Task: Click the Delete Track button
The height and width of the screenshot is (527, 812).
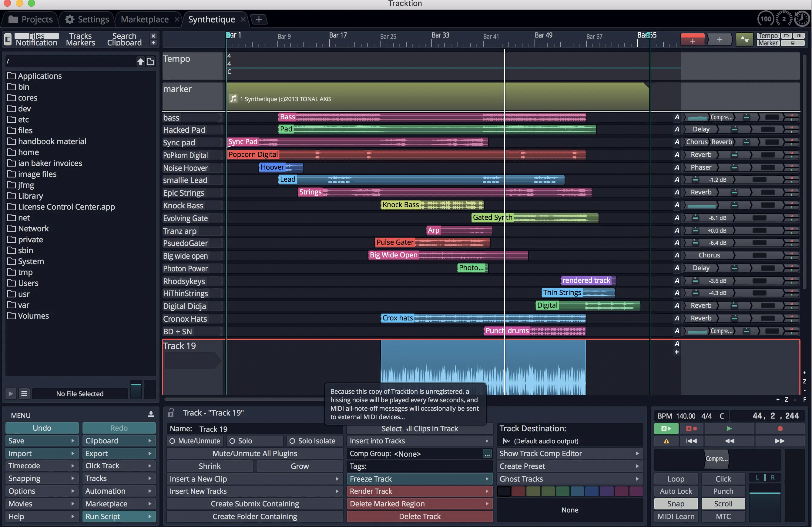Action: (420, 516)
